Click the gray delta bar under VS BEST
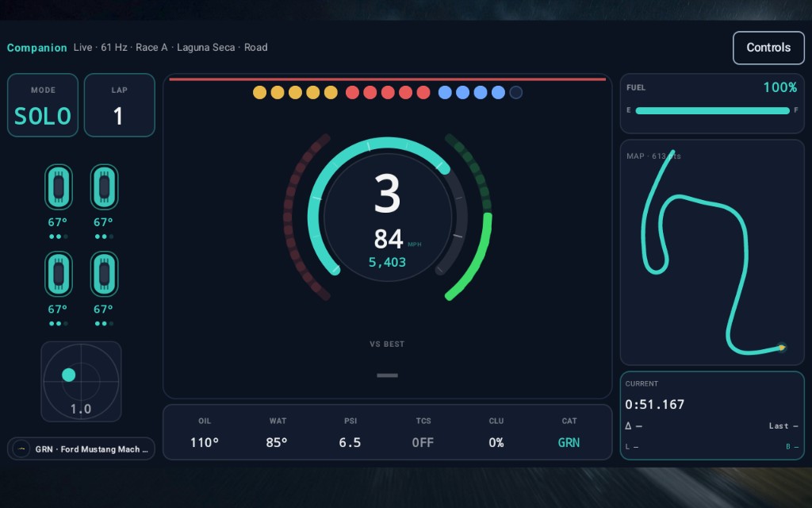The width and height of the screenshot is (812, 508). tap(387, 375)
